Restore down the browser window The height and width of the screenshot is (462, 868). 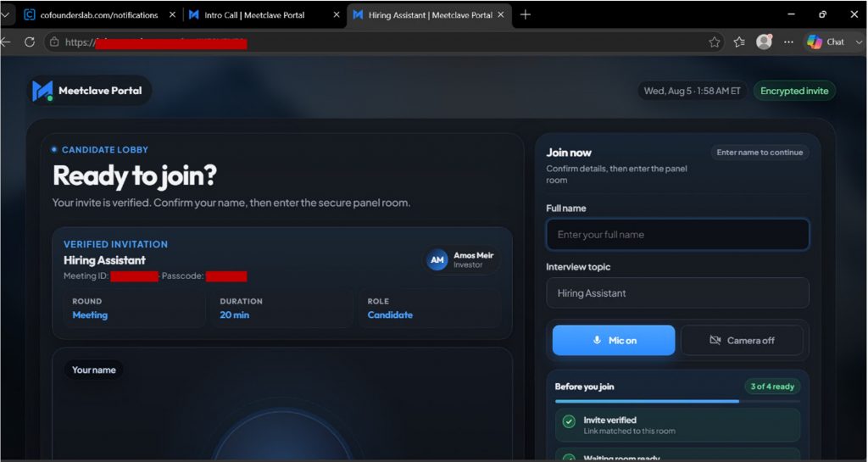pos(822,15)
